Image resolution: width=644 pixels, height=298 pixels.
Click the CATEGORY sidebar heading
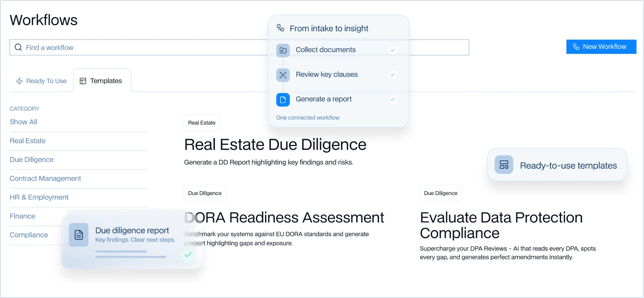click(x=24, y=109)
